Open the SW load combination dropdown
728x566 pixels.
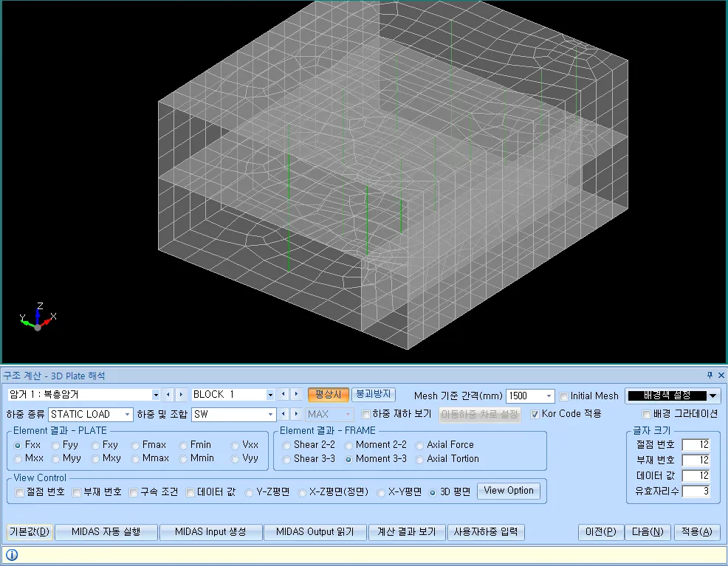(270, 414)
